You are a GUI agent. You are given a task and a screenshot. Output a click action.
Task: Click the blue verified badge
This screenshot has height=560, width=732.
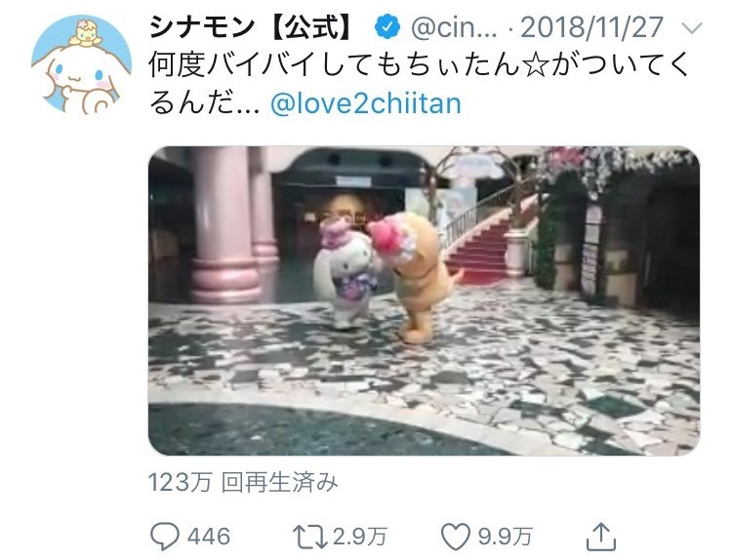click(x=387, y=27)
